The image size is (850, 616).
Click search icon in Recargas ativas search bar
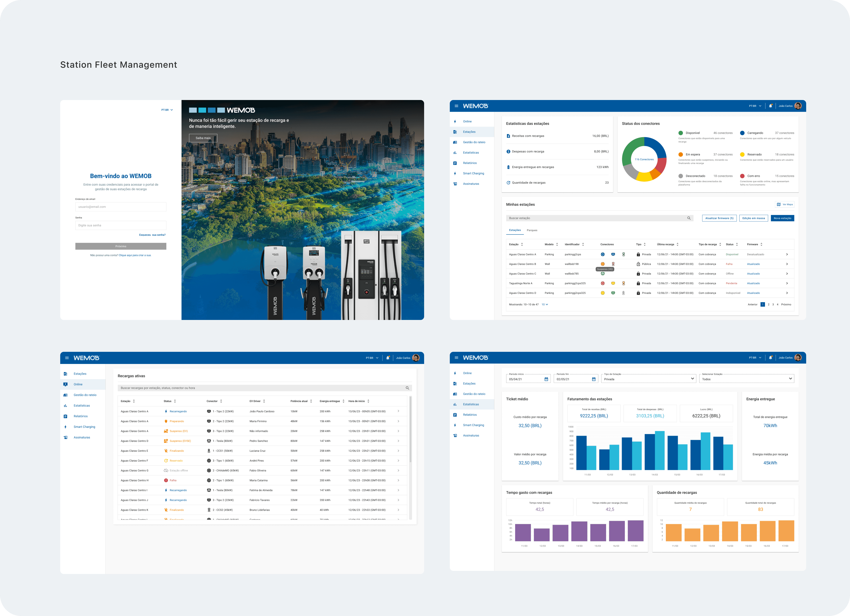point(407,388)
